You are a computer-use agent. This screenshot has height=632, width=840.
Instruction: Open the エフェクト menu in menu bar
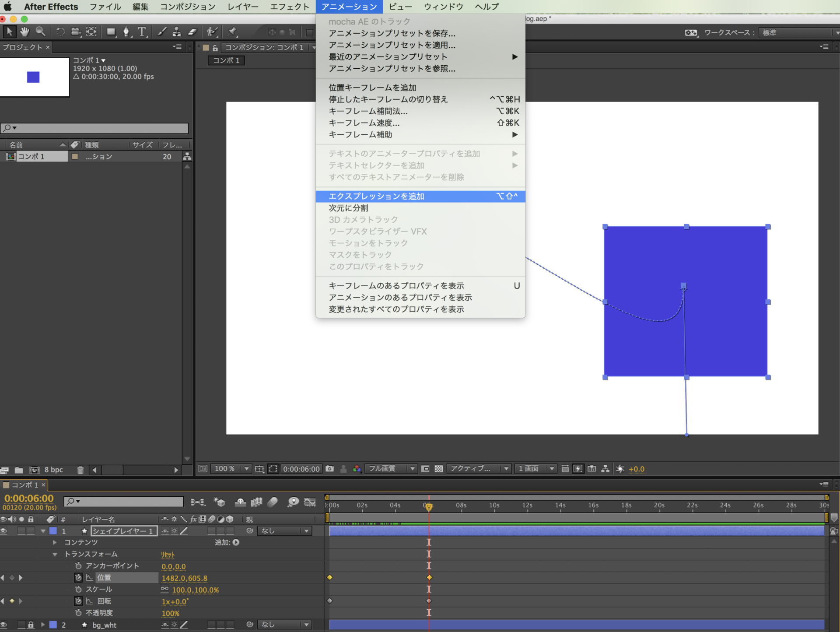coord(290,7)
